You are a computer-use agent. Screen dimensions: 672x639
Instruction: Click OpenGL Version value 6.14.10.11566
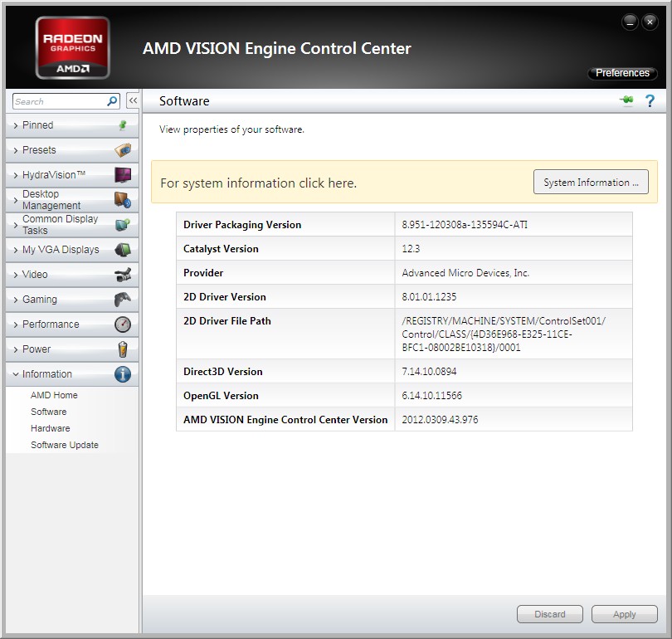click(x=431, y=395)
